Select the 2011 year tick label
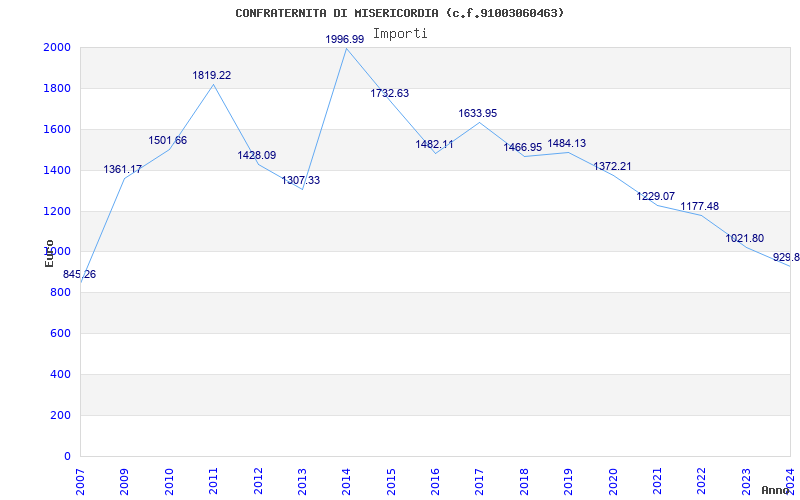800x500 pixels. [213, 480]
